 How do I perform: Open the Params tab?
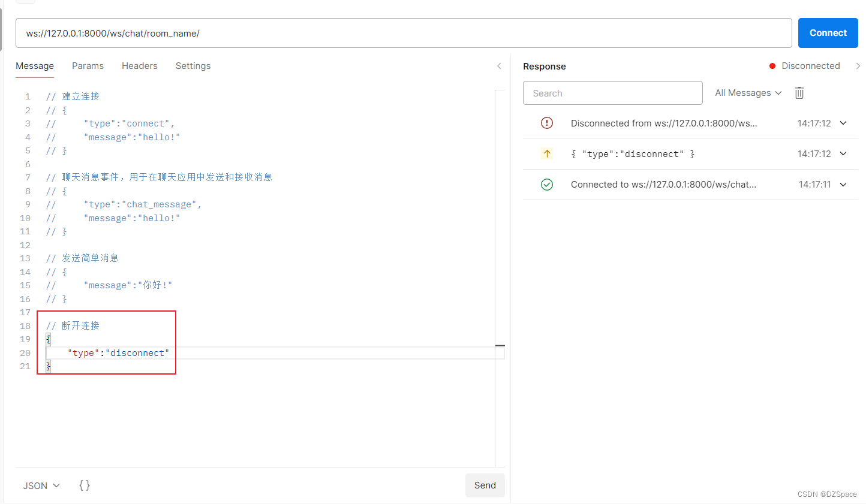[x=88, y=66]
